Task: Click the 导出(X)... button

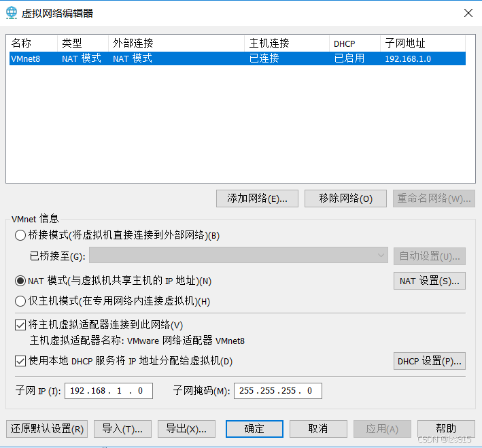Action: click(186, 429)
